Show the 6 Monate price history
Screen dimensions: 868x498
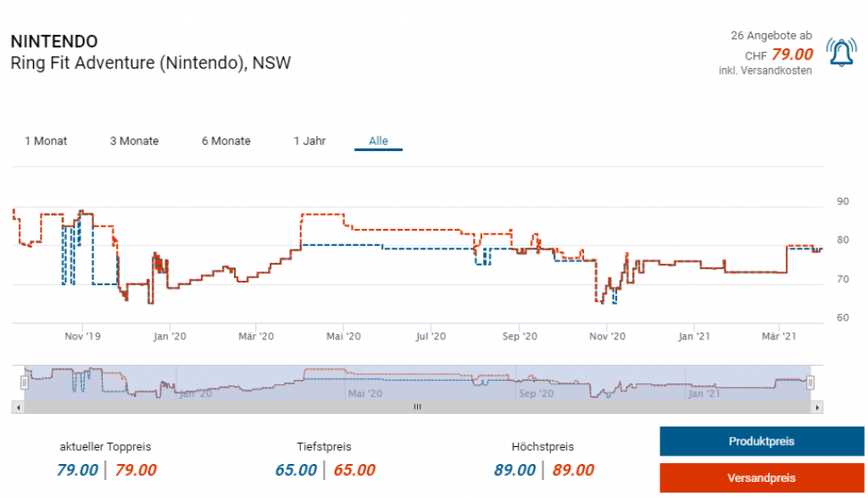coord(226,141)
